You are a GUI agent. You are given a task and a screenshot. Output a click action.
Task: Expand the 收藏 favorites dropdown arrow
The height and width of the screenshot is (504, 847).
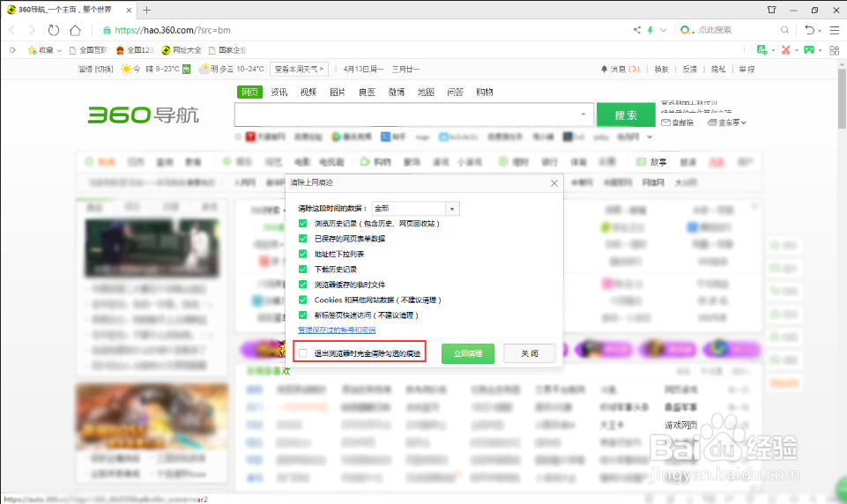pyautogui.click(x=59, y=51)
